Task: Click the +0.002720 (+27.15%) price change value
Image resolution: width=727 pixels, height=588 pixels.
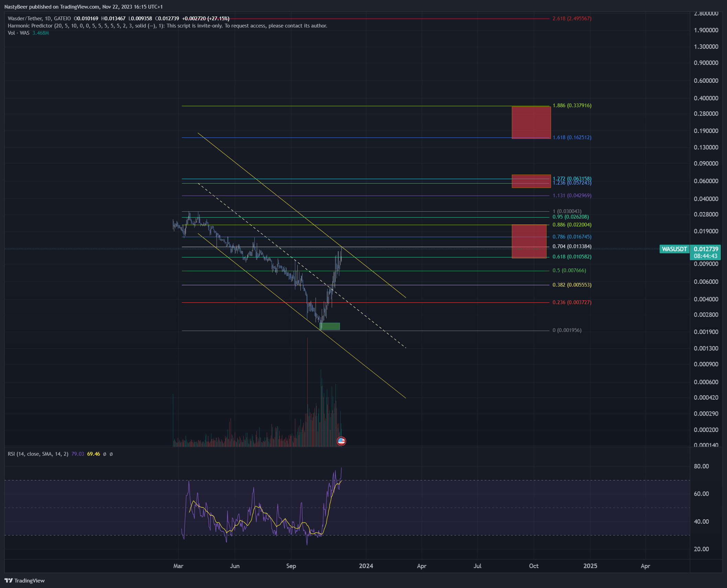Action: coord(206,19)
